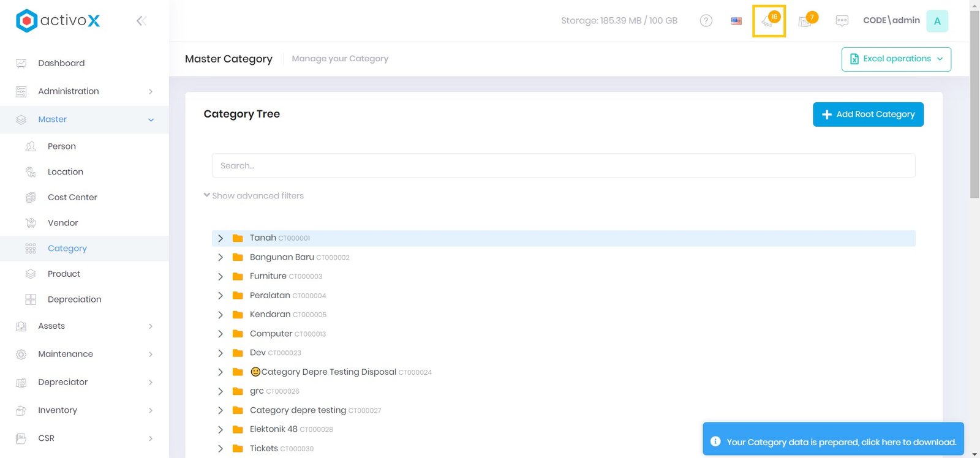
Task: Open the help question mark icon
Action: [x=706, y=21]
